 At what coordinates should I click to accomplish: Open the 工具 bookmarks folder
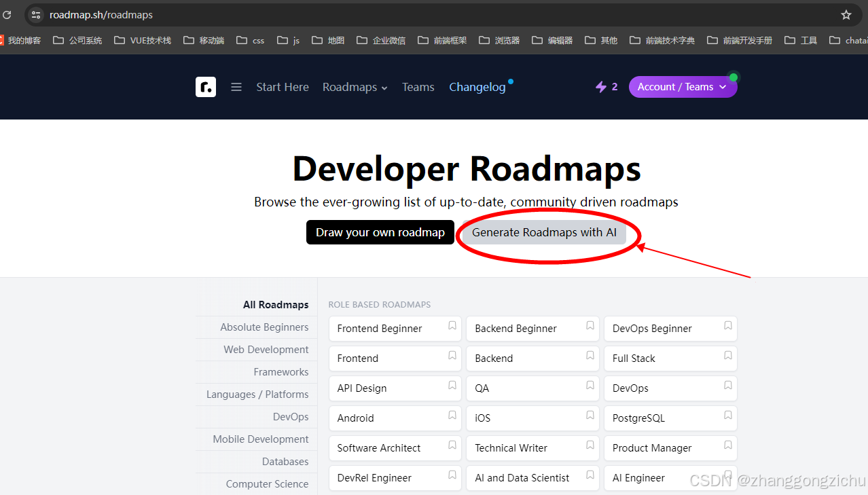(801, 40)
